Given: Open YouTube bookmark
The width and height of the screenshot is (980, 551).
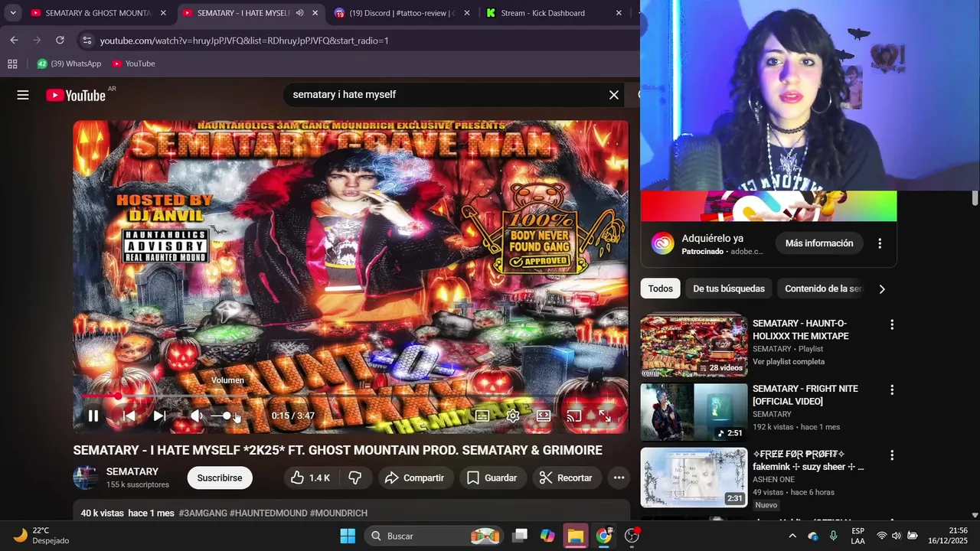Looking at the screenshot, I should click(133, 64).
